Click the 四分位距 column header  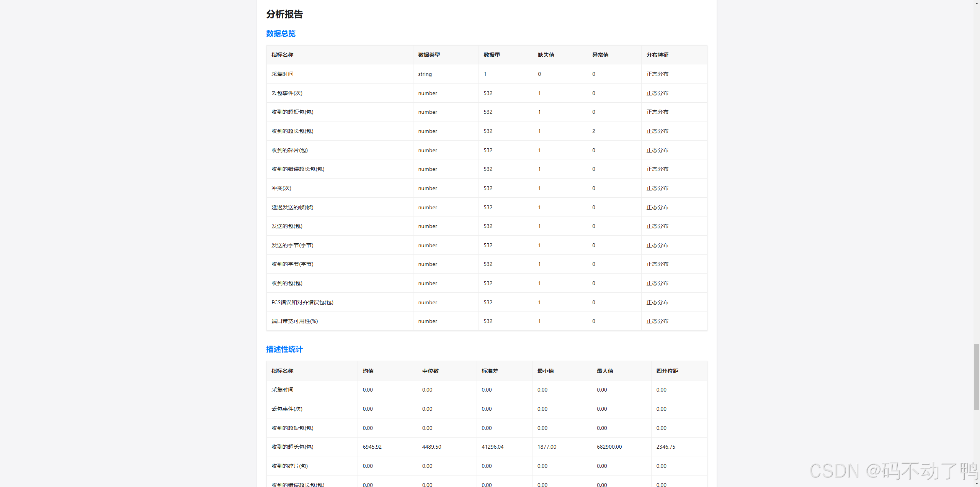click(667, 371)
